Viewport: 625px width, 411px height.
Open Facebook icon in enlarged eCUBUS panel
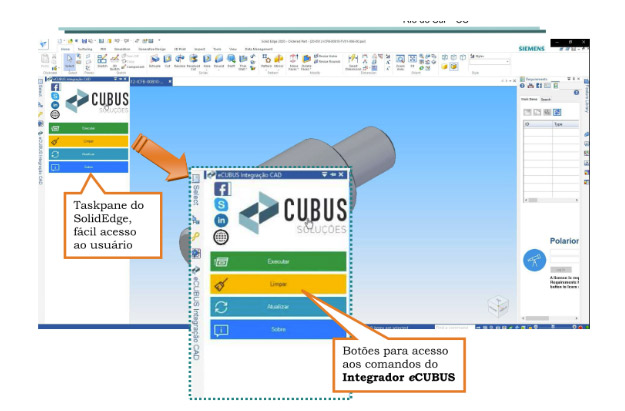point(222,189)
